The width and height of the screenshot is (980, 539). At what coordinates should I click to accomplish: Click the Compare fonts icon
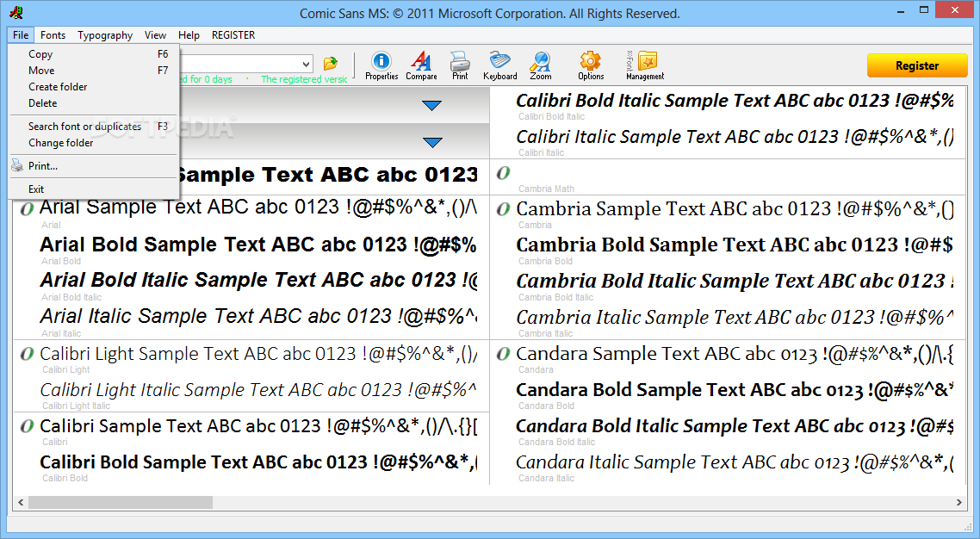coord(421,65)
